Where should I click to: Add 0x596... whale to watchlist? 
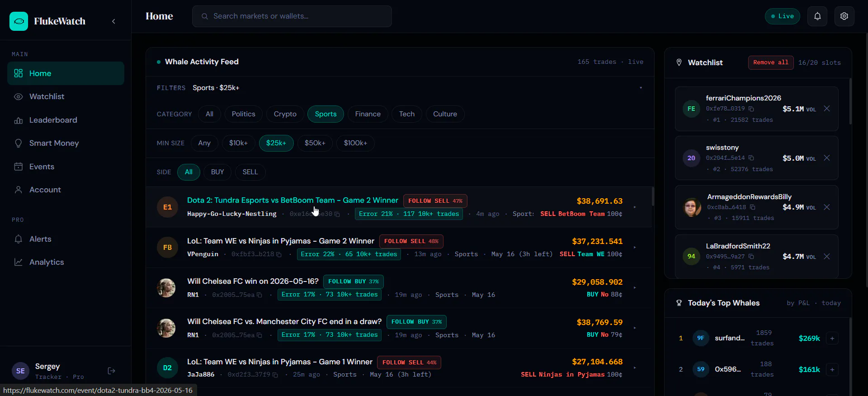832,370
